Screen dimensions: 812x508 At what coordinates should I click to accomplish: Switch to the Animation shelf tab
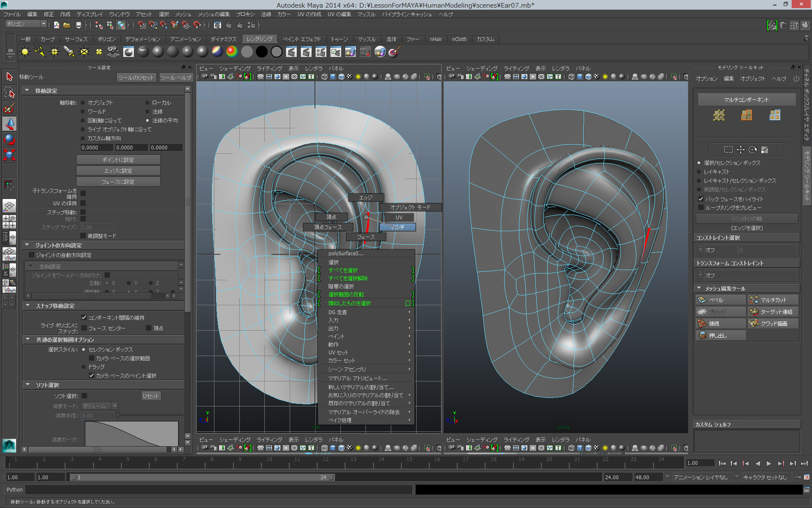[185, 39]
